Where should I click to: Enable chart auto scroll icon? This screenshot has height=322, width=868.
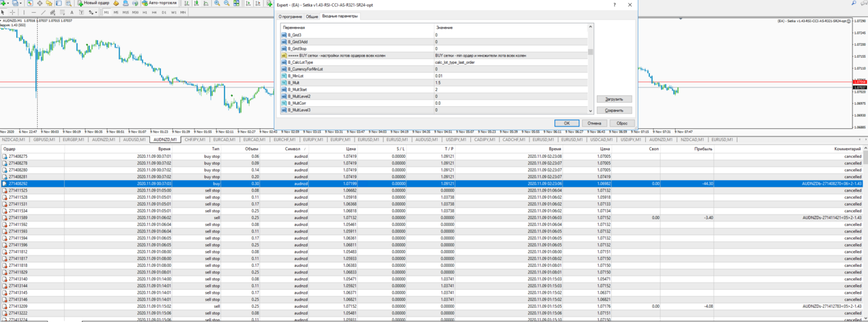tap(248, 3)
